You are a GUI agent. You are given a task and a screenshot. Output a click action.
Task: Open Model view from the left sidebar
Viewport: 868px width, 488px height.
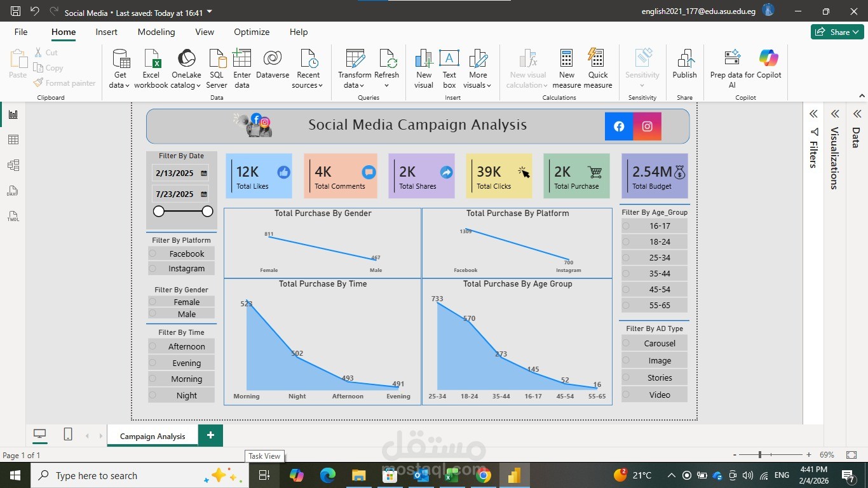pyautogui.click(x=14, y=165)
